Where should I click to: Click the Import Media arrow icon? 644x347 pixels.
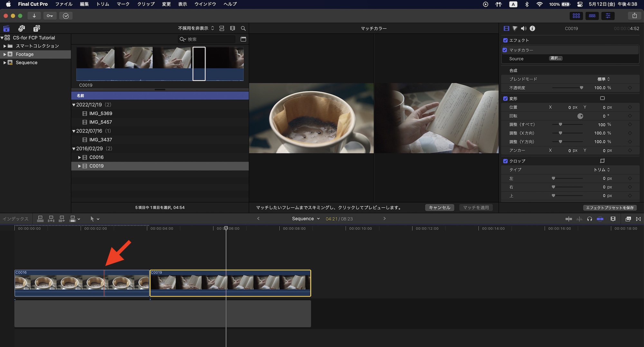point(34,16)
